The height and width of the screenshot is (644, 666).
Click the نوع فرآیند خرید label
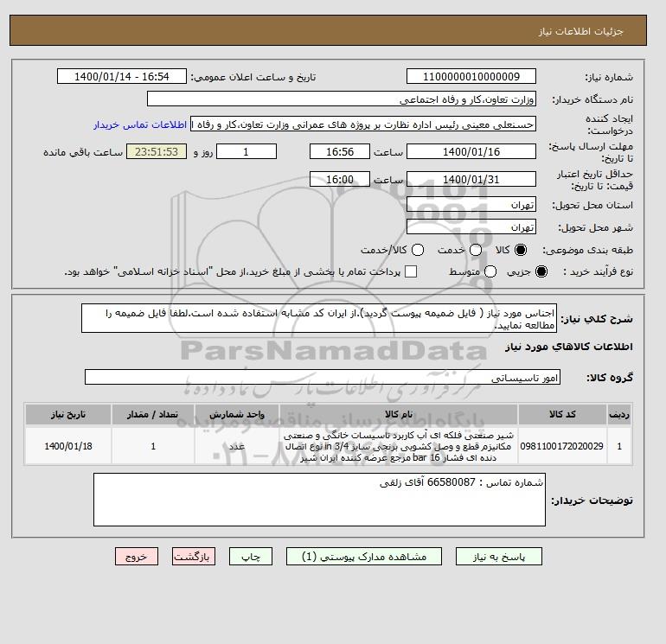coord(598,271)
